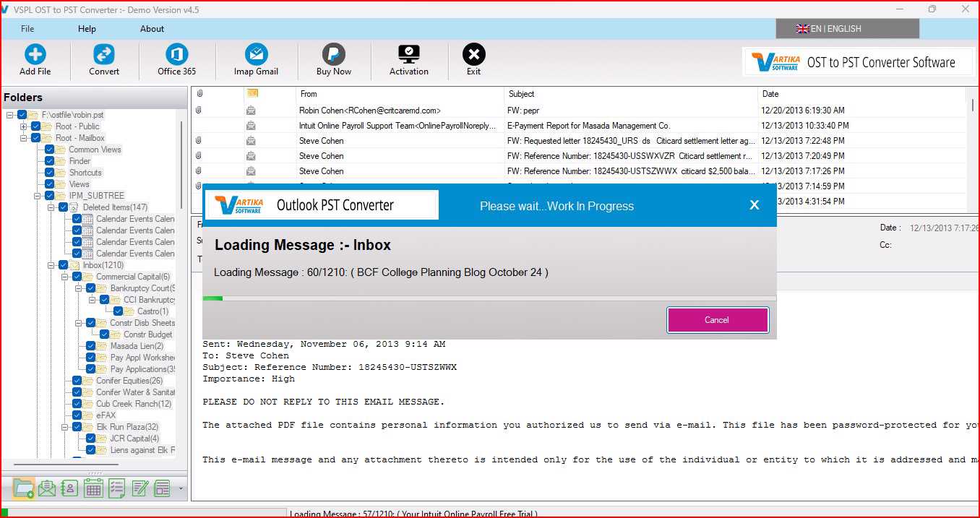Open the File menu
This screenshot has height=518, width=980.
click(27, 29)
